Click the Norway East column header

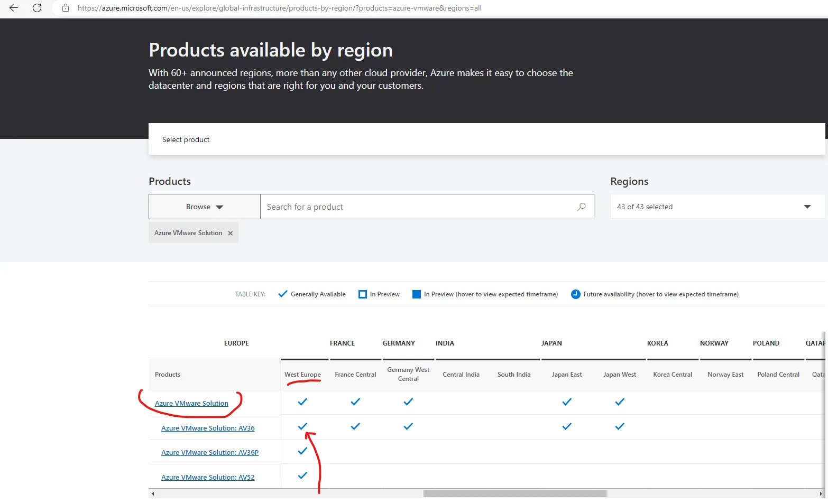[725, 375]
